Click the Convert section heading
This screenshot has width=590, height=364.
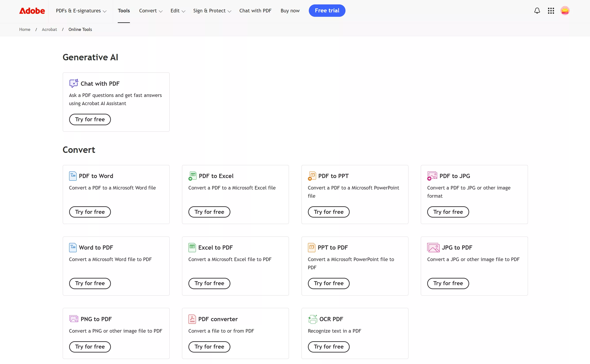tap(79, 150)
